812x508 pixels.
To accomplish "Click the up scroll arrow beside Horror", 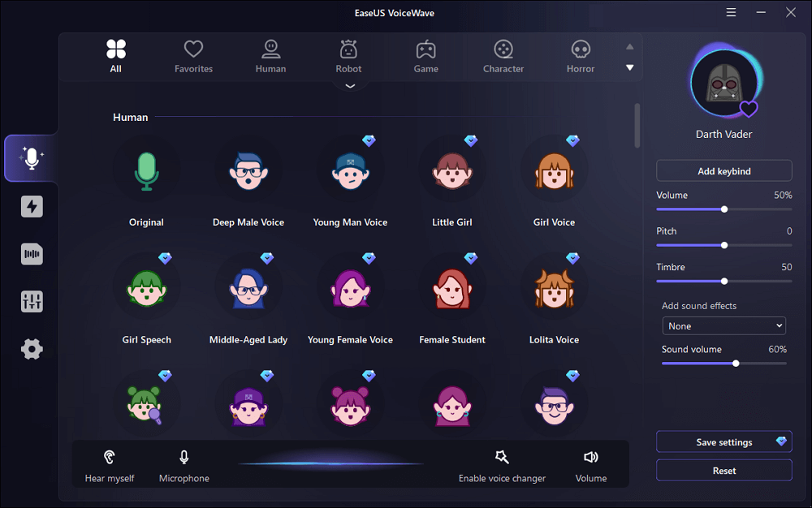I will [629, 47].
